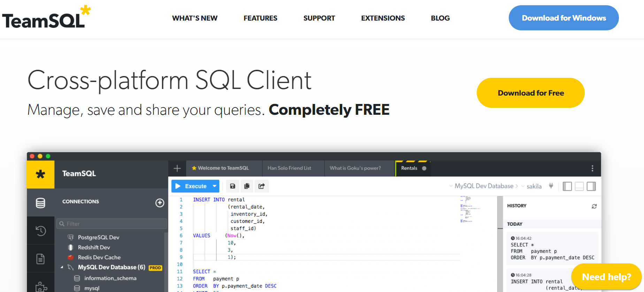Screen dimensions: 644x292
Task: Open the three-dot tab overflow menu
Action: 592,169
